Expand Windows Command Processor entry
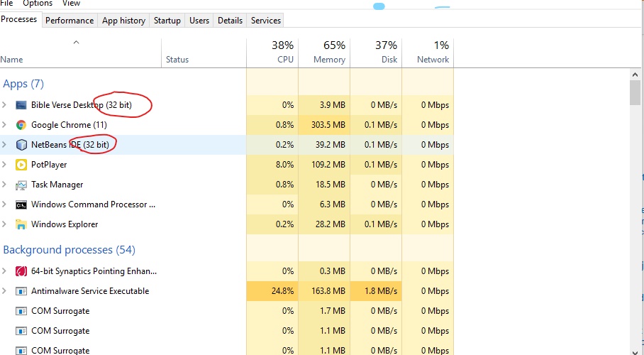This screenshot has width=644, height=355. [4, 204]
